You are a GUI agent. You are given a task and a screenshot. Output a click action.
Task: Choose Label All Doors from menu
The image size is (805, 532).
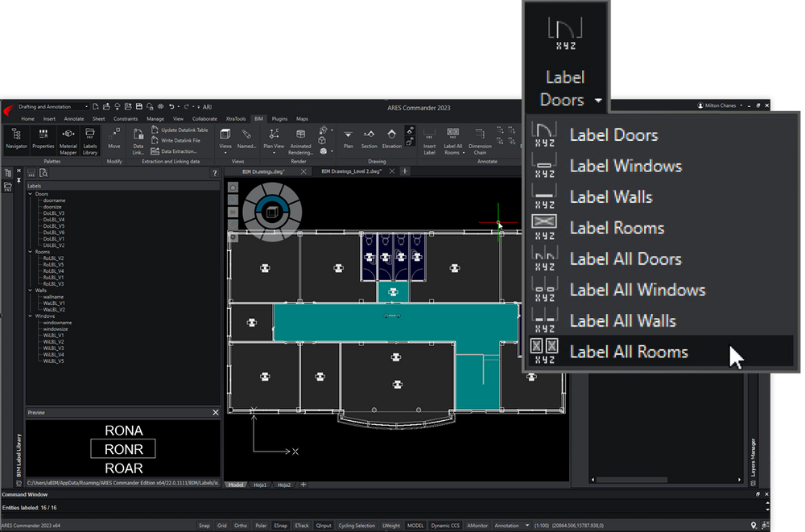point(661,259)
